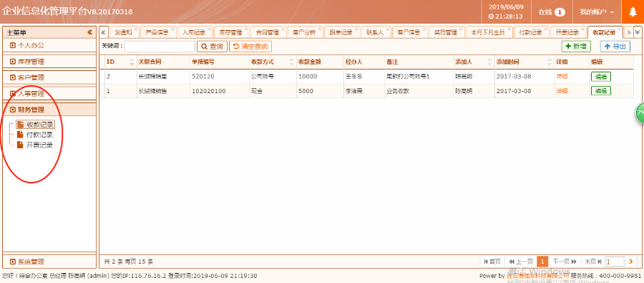This screenshot has height=283, width=644.
Task: Collapse the 主菜单 sidebar with double-arrow icon
Action: coord(89,32)
